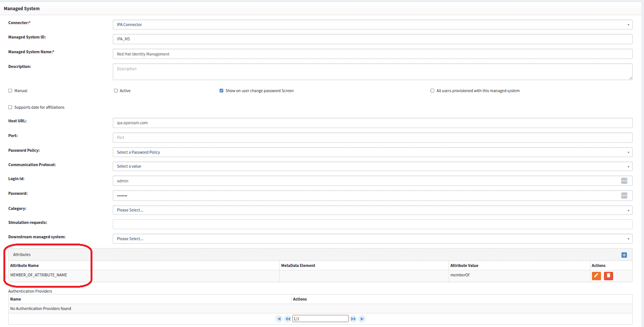644x327 pixels.
Task: Open the Connector dropdown
Action: pos(372,25)
